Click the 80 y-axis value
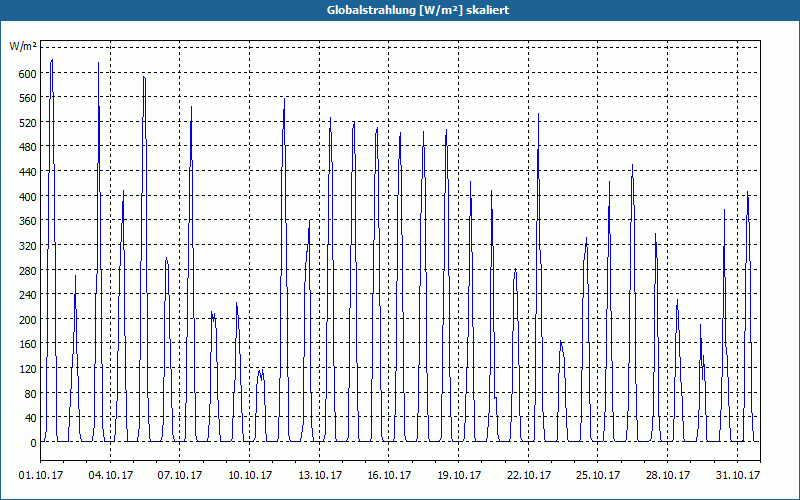This screenshot has height=500, width=800. (x=30, y=394)
